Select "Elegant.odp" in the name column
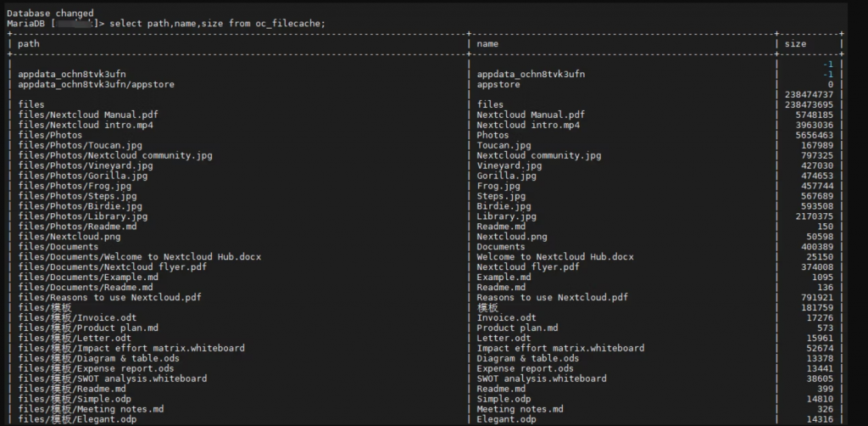 (507, 419)
